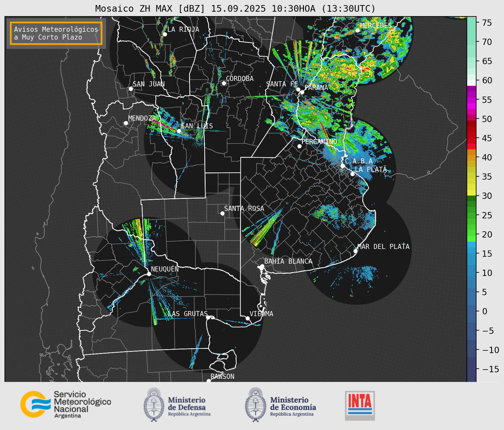Screen dimensions: 504x430
Task: Select the Las Grutas city marker
Action: coord(208,318)
